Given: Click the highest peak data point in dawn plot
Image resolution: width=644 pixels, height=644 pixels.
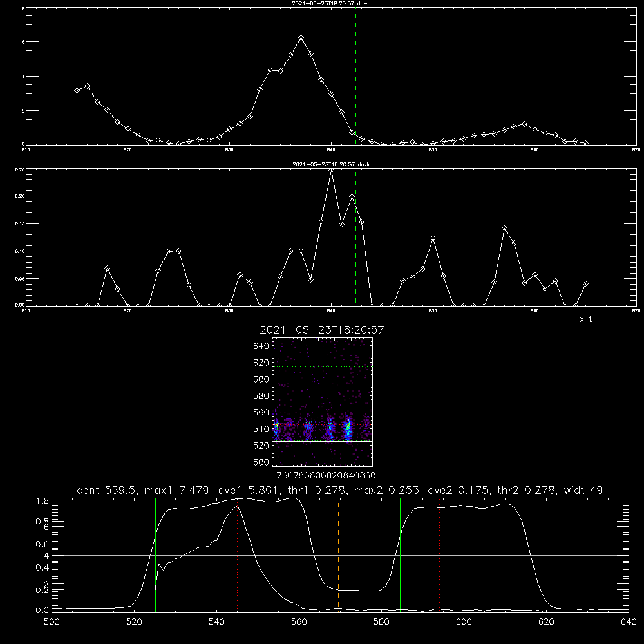Looking at the screenshot, I should click(x=301, y=38).
